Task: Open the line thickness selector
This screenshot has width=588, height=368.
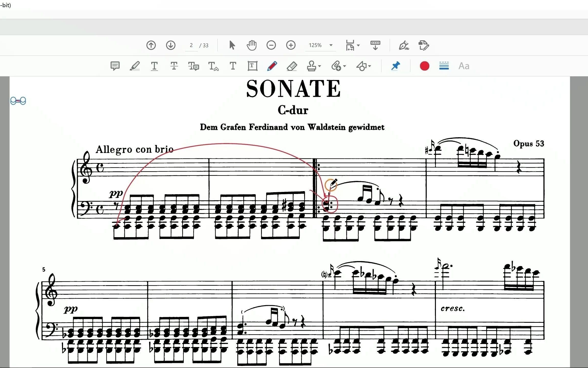Action: 444,66
